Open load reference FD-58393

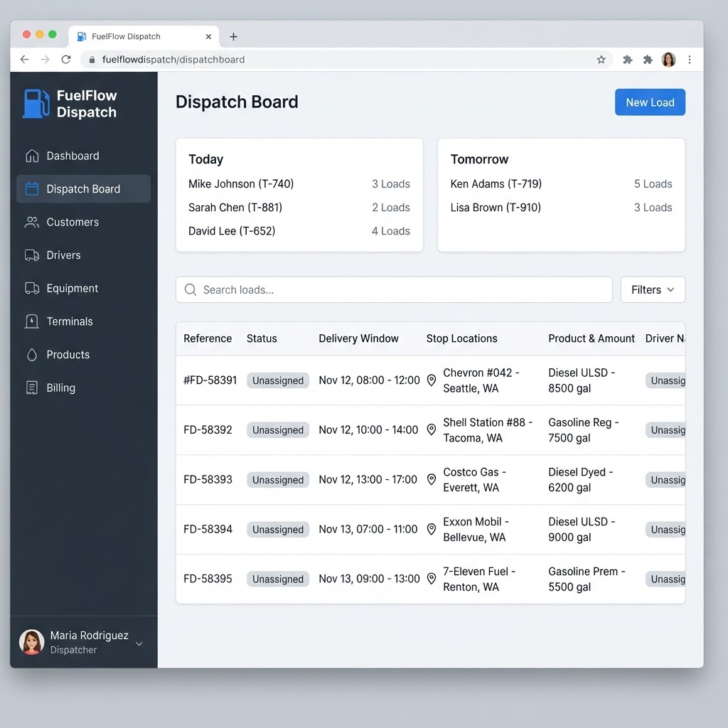pos(208,480)
